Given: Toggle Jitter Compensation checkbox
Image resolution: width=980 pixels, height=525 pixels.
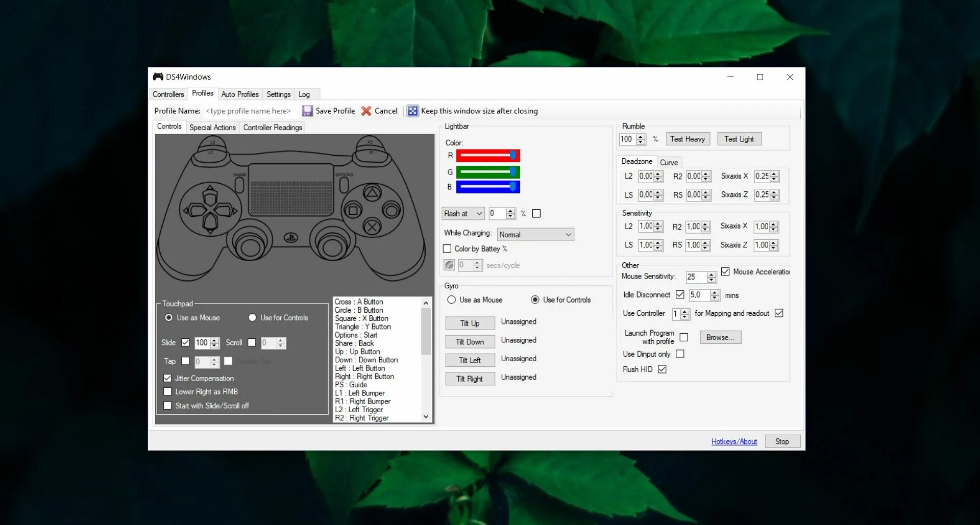Looking at the screenshot, I should pyautogui.click(x=167, y=378).
